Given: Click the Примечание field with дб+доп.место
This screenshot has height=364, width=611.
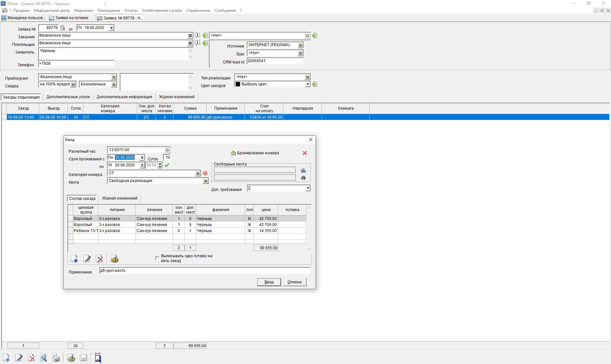Looking at the screenshot, I should tap(205, 271).
